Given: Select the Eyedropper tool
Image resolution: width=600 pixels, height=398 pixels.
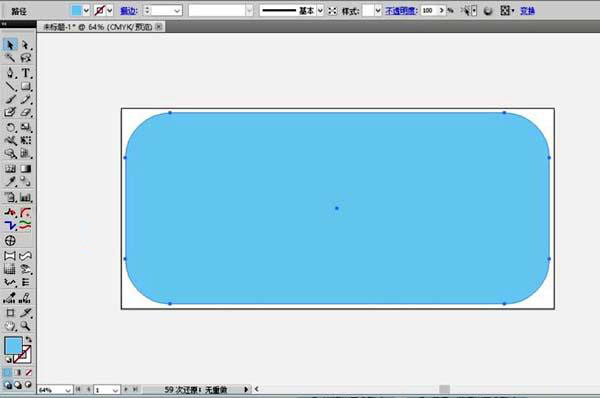Looking at the screenshot, I should click(x=10, y=181).
